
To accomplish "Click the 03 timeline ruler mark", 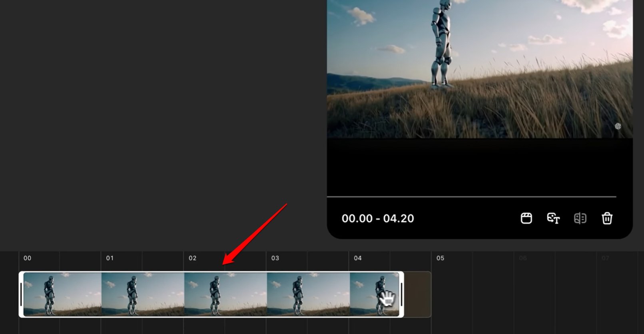I will point(275,258).
